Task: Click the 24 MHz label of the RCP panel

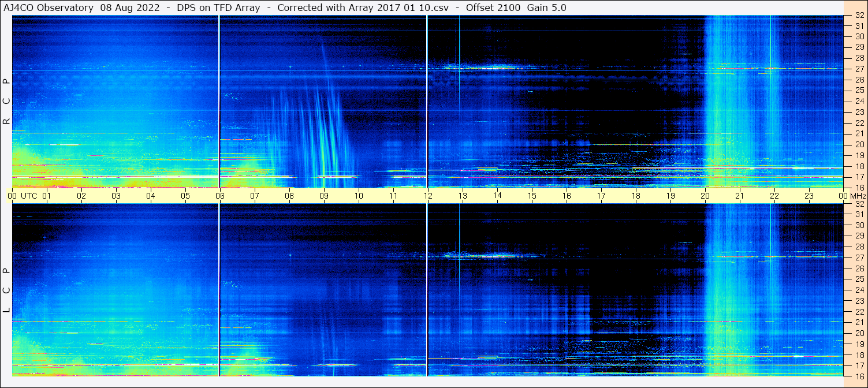Action: click(859, 101)
